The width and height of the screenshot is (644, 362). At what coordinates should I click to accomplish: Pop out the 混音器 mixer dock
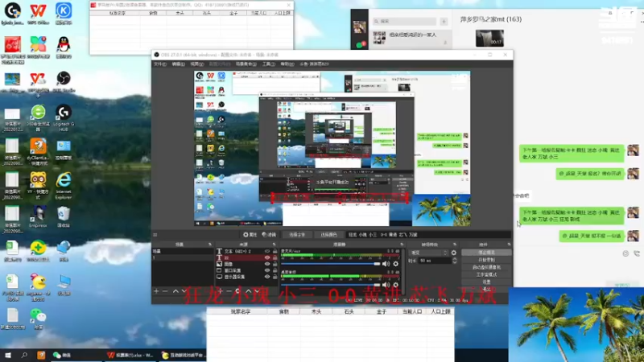(x=401, y=245)
